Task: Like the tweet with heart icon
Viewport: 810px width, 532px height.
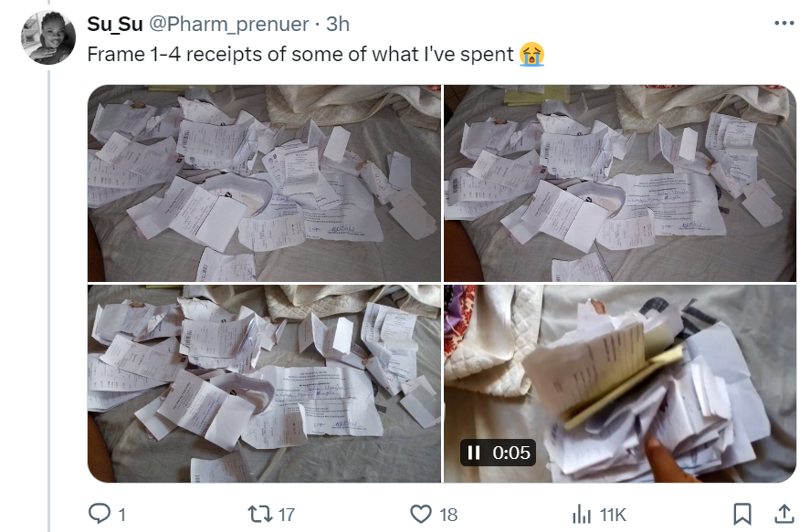Action: pyautogui.click(x=420, y=514)
